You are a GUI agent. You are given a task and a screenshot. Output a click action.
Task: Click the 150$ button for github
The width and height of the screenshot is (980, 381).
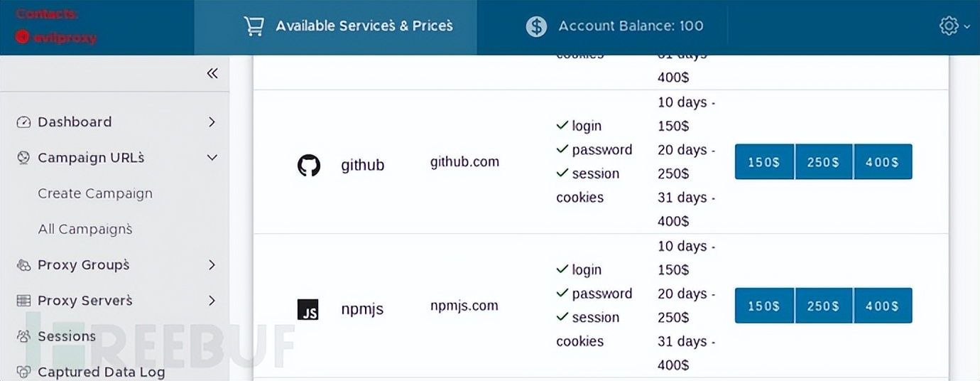764,162
